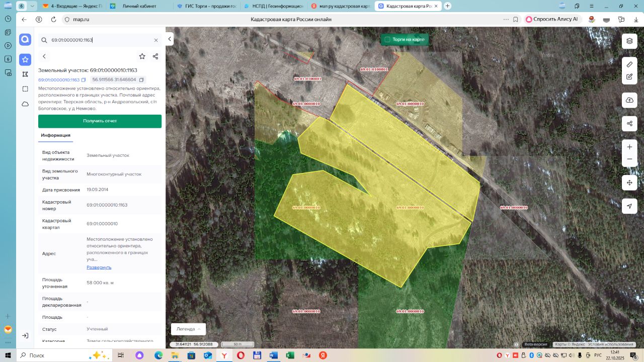The image size is (644, 362).
Task: Click the geolocation arrow icon
Action: (629, 206)
